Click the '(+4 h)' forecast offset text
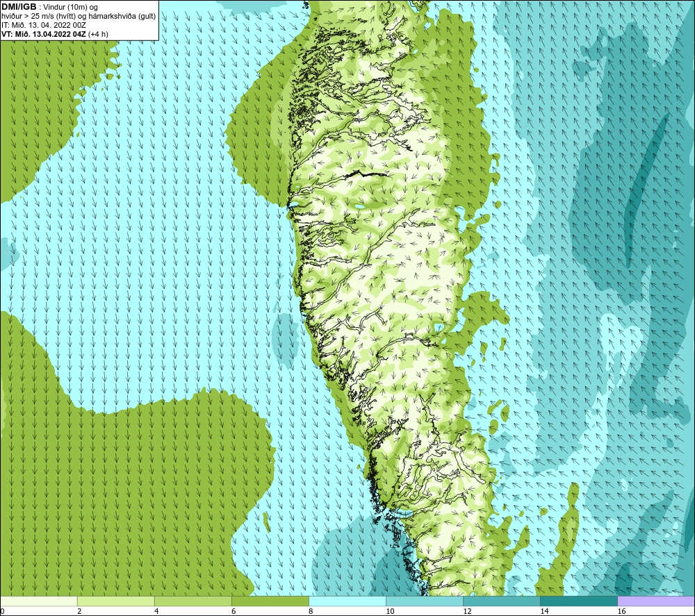The width and height of the screenshot is (695, 616). [99, 34]
